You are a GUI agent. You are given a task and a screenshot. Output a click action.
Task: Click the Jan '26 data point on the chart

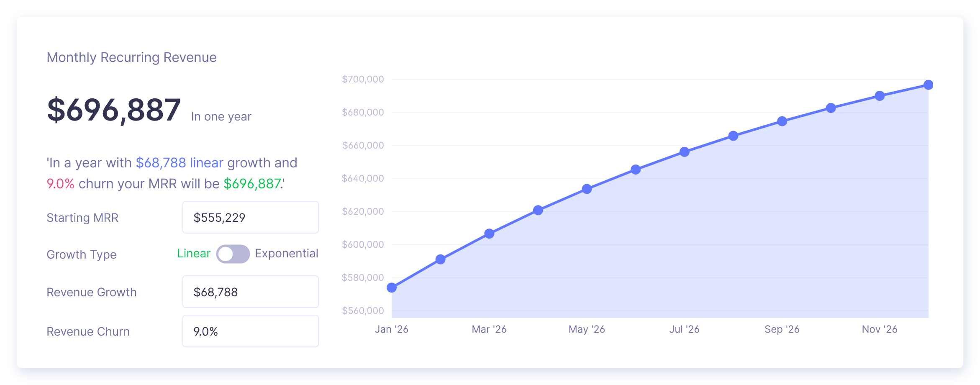click(x=392, y=287)
